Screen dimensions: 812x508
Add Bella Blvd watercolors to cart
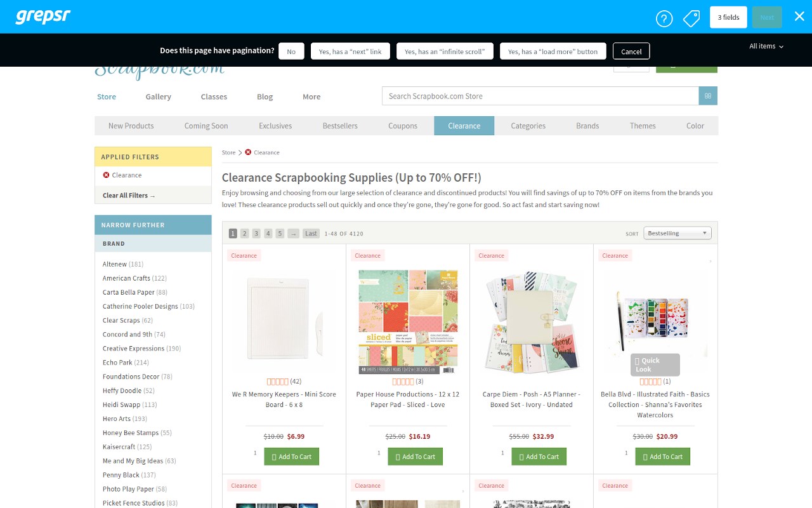663,457
